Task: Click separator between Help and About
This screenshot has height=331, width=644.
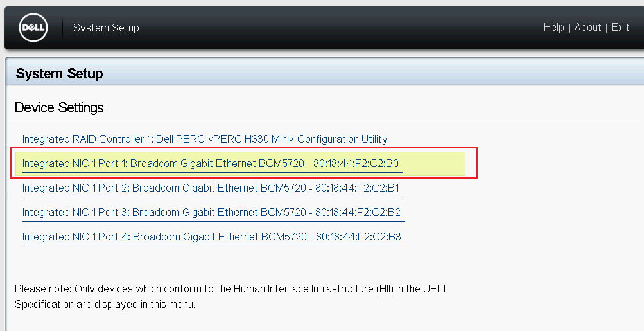Action: coord(570,28)
